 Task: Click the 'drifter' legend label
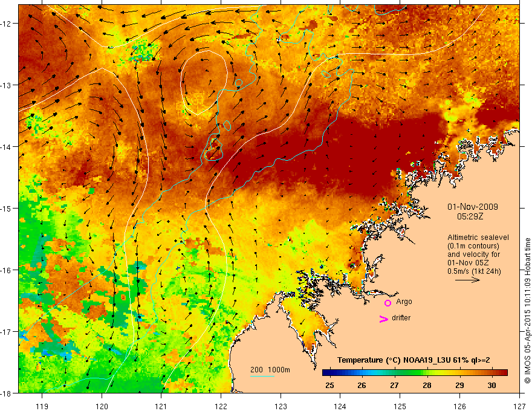tap(401, 318)
